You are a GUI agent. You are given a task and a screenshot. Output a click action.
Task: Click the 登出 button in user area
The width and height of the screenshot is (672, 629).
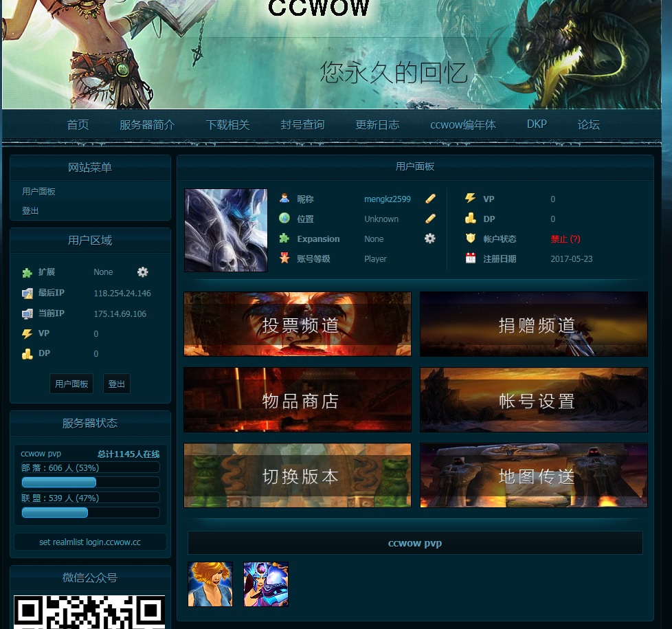(117, 384)
